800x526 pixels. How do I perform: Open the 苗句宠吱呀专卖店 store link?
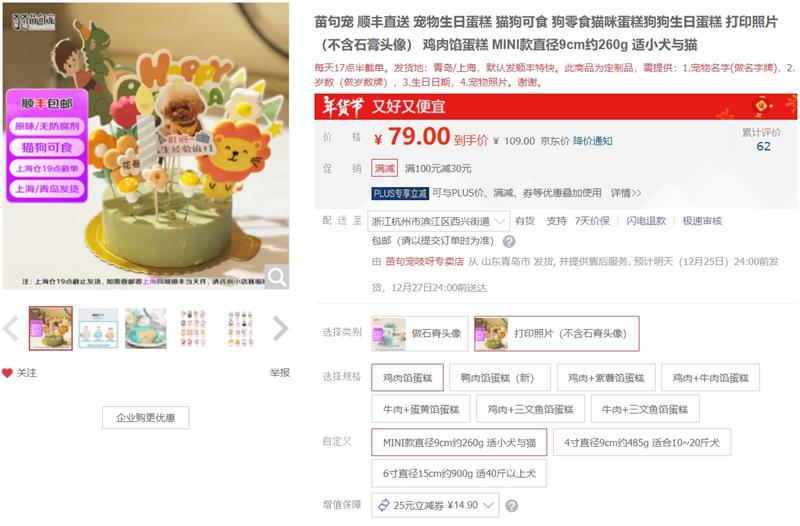coord(424,262)
